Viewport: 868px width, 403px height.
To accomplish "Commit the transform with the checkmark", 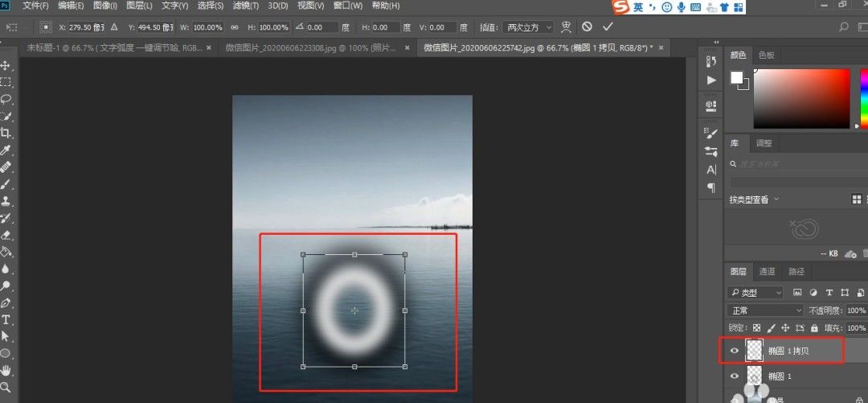I will (608, 27).
